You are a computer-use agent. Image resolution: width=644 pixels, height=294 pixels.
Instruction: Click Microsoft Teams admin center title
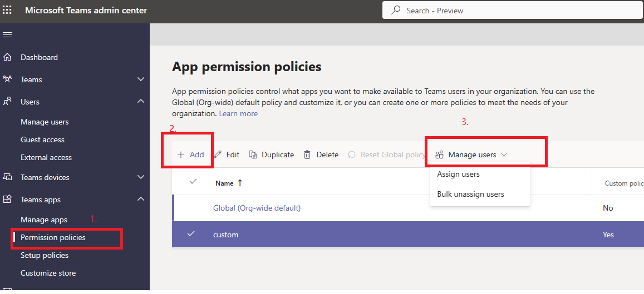click(x=86, y=10)
